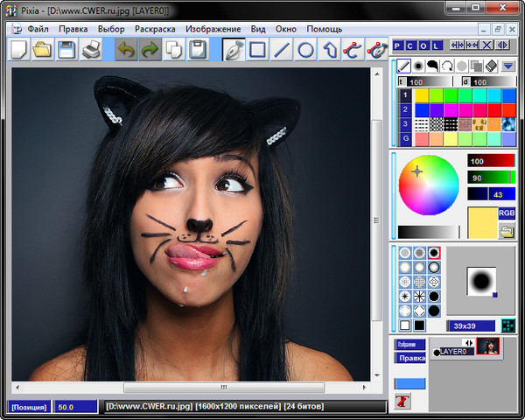The image size is (525, 420).
Task: Open the Раскраска menu
Action: click(155, 29)
